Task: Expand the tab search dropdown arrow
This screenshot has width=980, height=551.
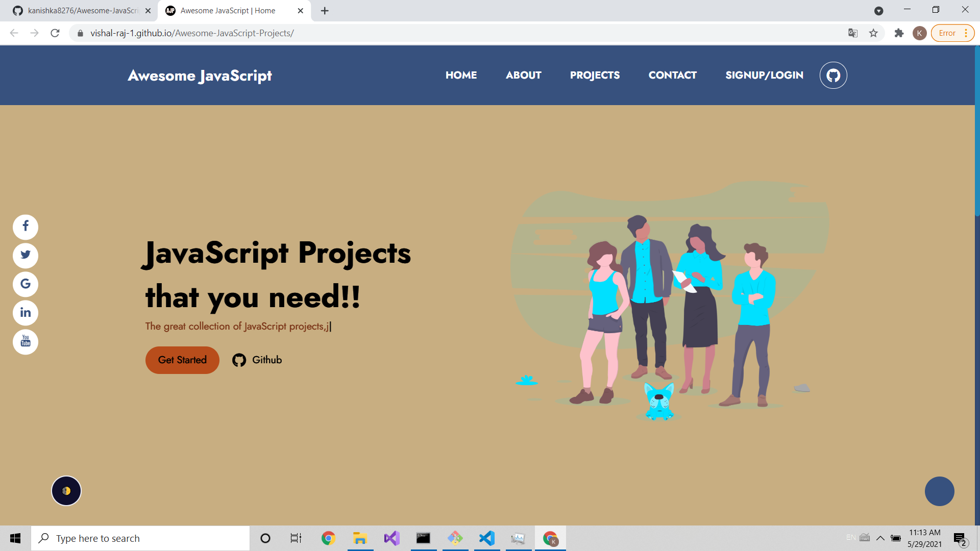Action: (878, 11)
